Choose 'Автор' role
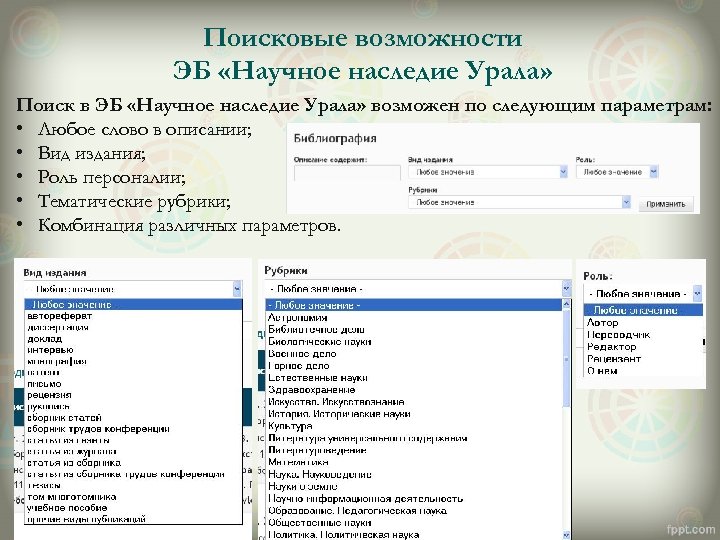720x540 pixels. [643, 323]
